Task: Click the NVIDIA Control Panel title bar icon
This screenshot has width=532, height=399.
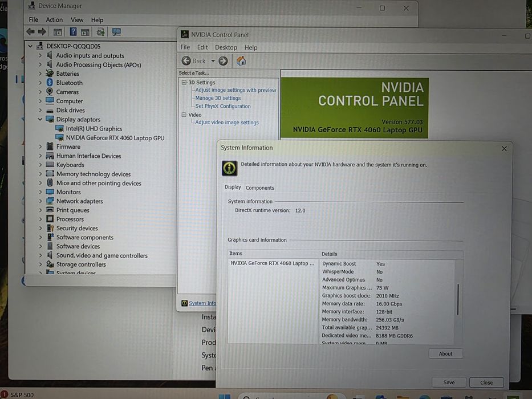Action: 185,34
